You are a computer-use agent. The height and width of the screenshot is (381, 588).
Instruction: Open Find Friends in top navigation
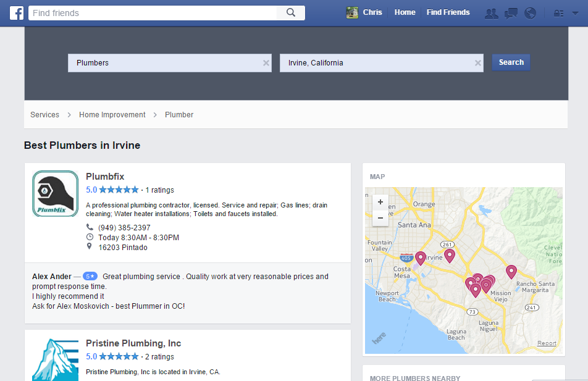(x=448, y=12)
